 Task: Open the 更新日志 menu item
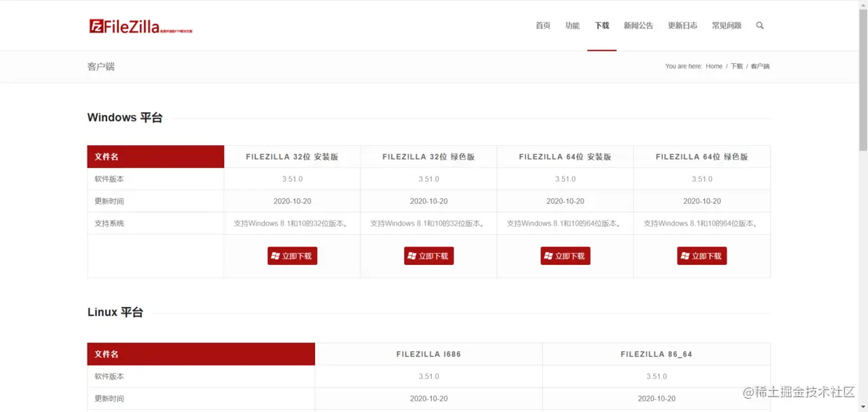pyautogui.click(x=682, y=25)
